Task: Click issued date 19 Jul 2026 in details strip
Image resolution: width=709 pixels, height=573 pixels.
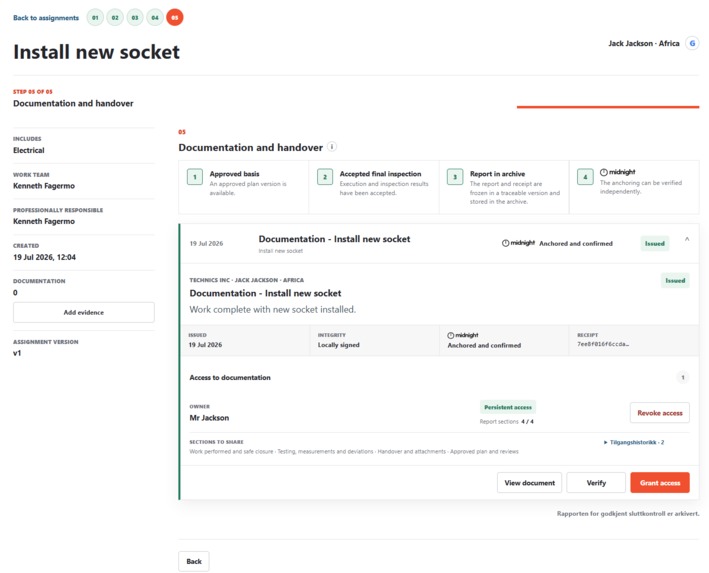Action: (205, 345)
